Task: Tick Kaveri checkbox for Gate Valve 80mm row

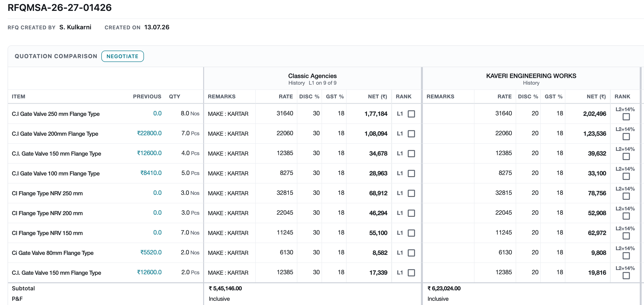Action: click(x=626, y=256)
